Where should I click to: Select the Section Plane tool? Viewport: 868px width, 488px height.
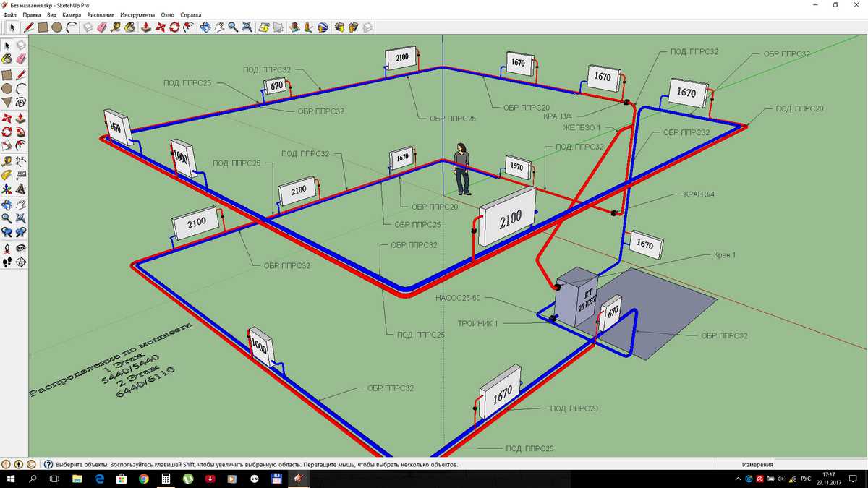pos(21,262)
